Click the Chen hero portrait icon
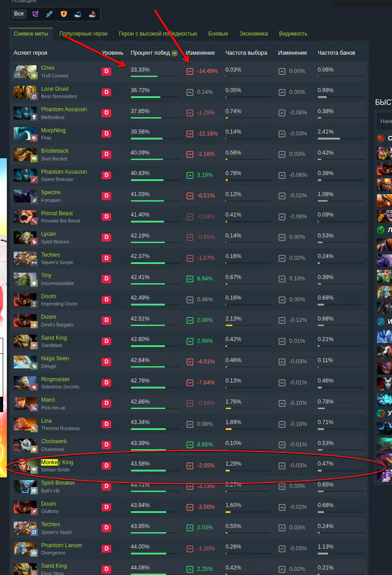This screenshot has width=392, height=575. tap(25, 72)
